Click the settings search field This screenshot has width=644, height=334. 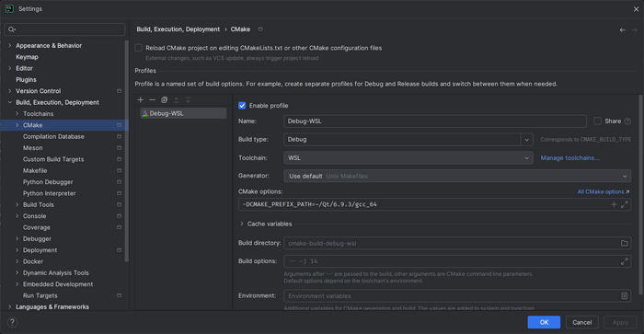point(64,29)
